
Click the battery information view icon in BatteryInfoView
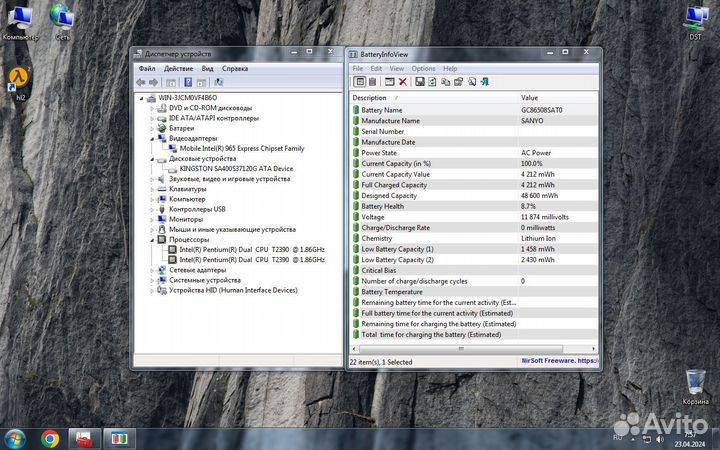point(360,82)
